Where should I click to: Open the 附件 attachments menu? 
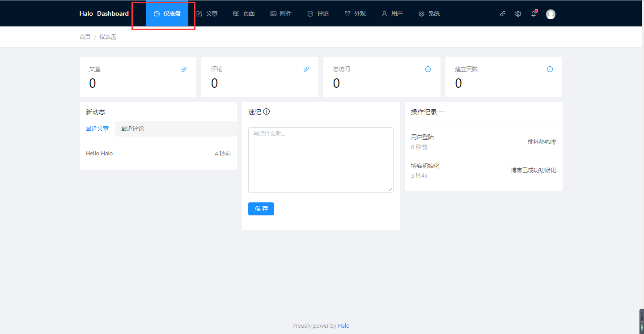[x=281, y=13]
